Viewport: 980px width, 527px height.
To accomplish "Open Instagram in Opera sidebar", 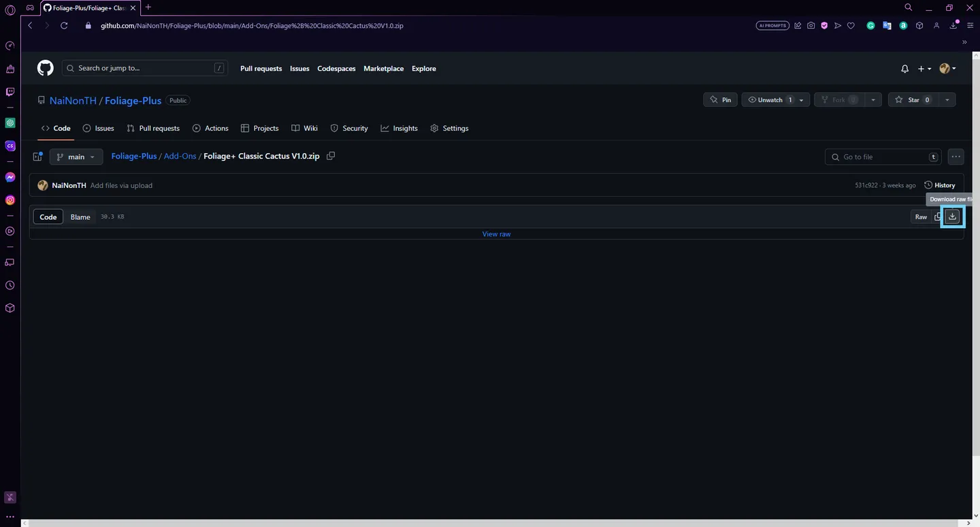I will 10,200.
